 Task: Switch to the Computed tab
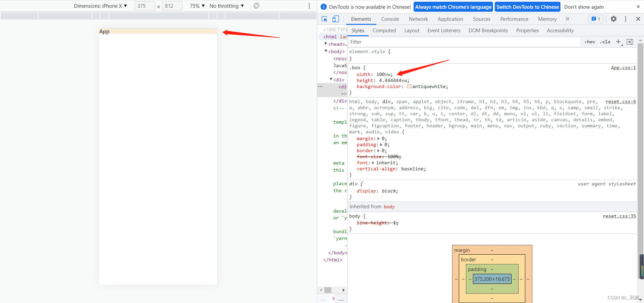(x=384, y=31)
